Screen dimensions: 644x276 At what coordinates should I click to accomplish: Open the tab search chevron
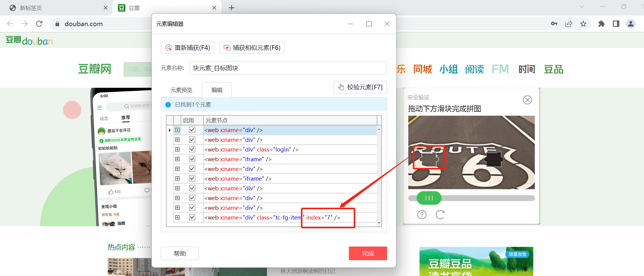pos(582,7)
